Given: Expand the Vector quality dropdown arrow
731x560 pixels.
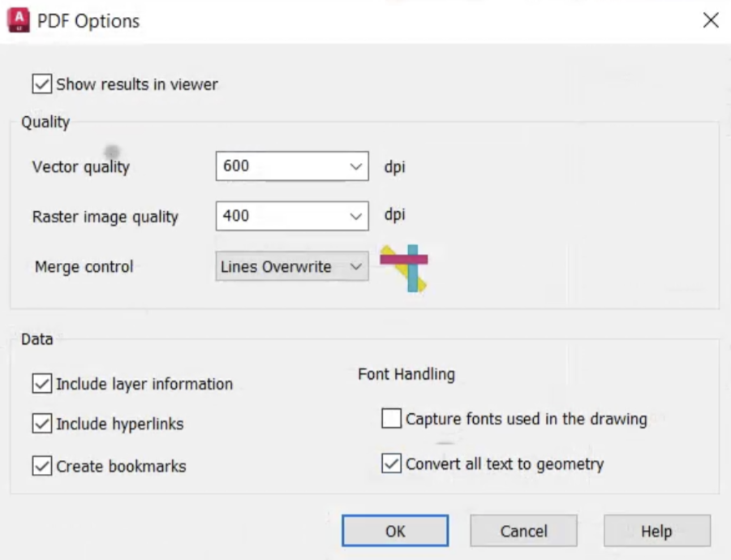Looking at the screenshot, I should click(x=355, y=166).
